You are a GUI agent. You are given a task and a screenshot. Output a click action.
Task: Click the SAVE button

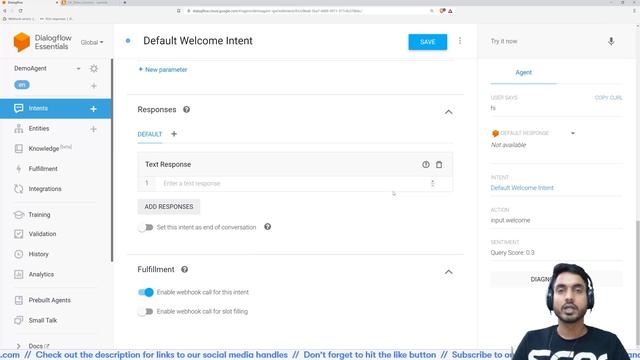point(427,42)
